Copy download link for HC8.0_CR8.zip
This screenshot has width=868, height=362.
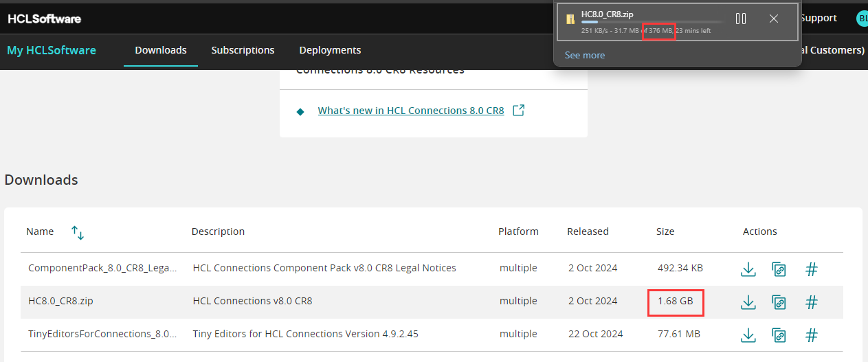(779, 302)
